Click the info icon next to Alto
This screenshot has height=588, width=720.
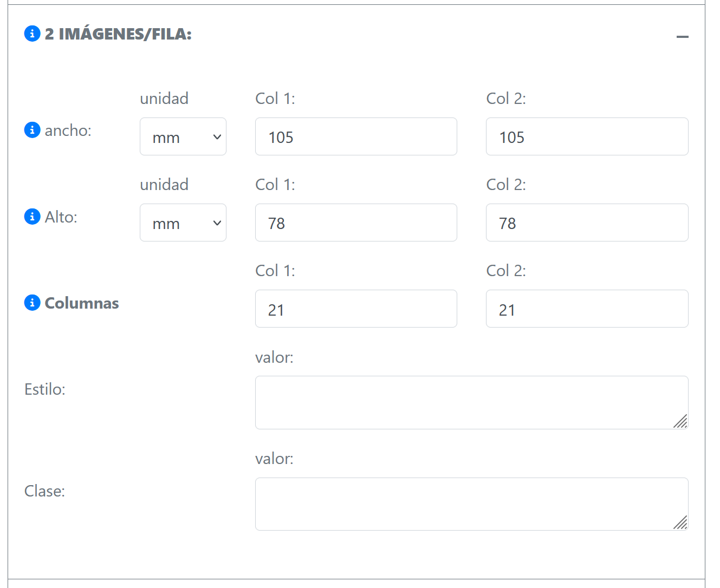tap(33, 217)
